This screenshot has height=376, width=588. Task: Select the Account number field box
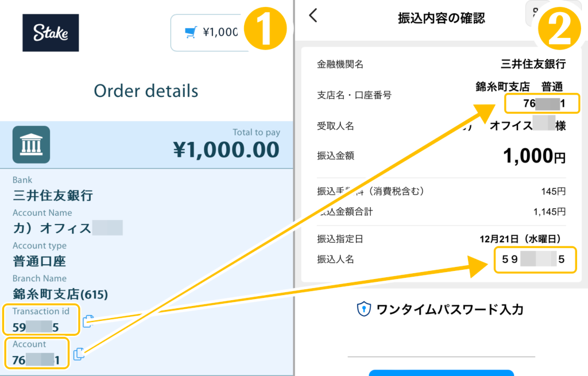36,353
